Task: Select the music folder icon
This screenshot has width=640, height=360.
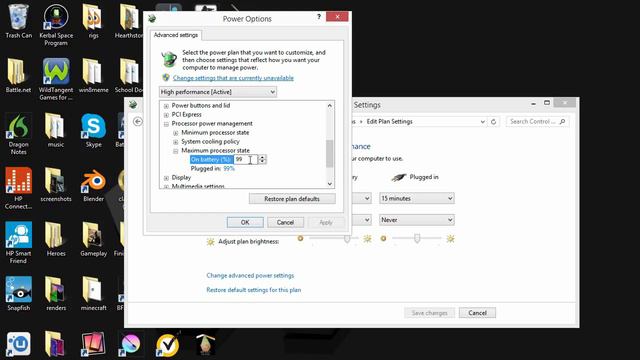Action: click(x=56, y=130)
